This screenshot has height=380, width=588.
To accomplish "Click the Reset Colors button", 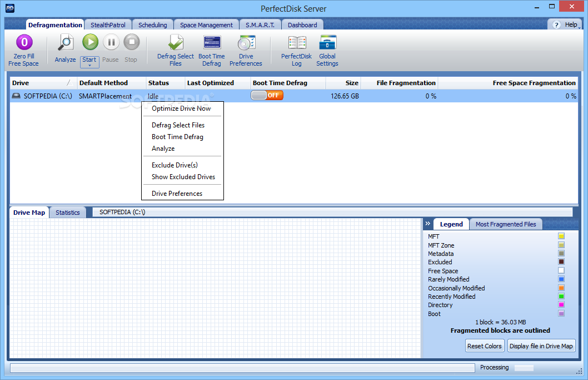I will pyautogui.click(x=484, y=346).
